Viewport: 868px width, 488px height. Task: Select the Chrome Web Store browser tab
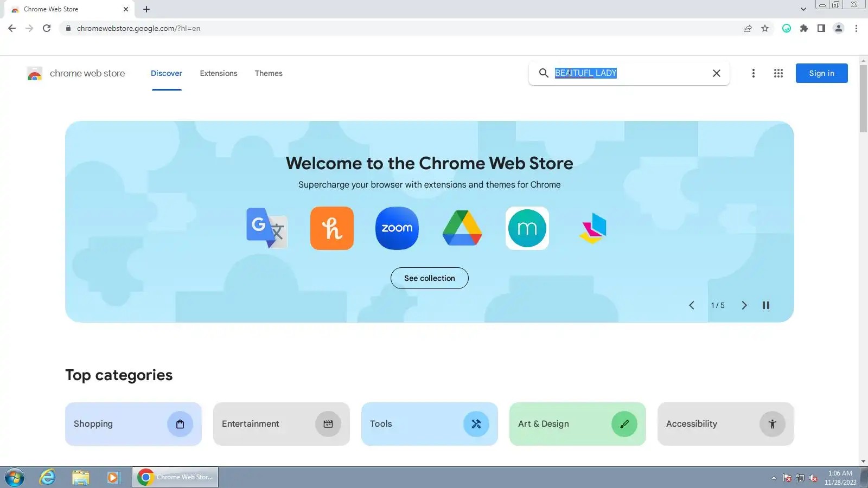(69, 9)
